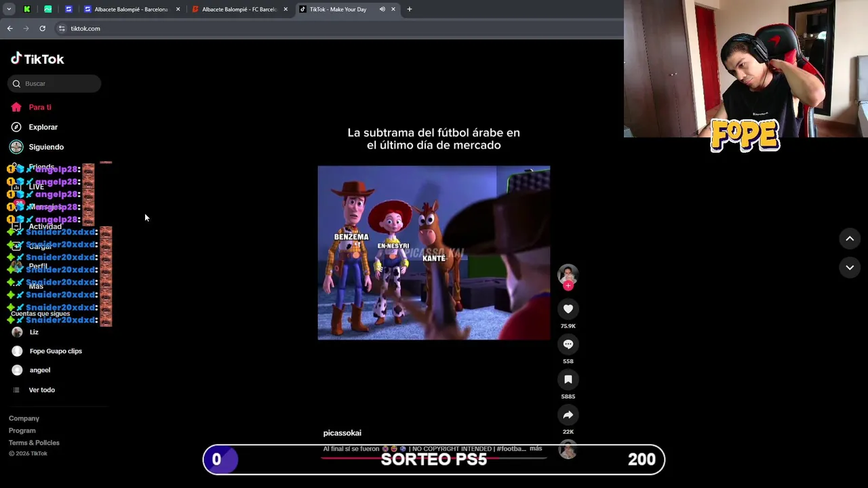Open the tab search dropdown arrow
The image size is (868, 488).
[x=9, y=9]
